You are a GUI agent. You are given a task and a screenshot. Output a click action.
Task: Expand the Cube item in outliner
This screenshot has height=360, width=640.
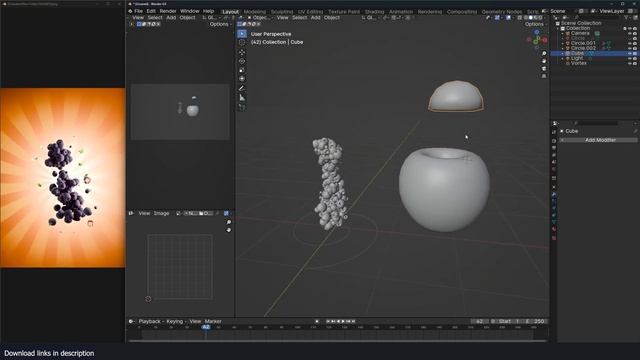563,53
